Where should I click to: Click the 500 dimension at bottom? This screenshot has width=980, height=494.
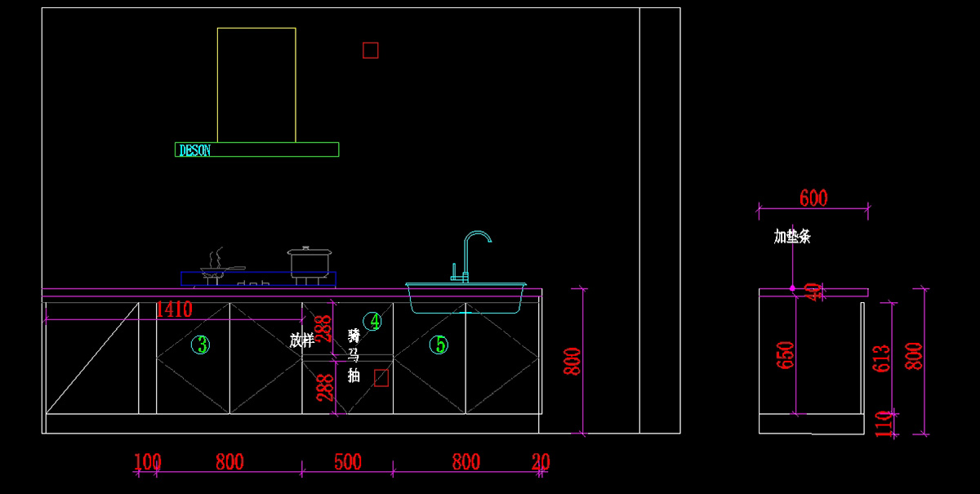(347, 462)
